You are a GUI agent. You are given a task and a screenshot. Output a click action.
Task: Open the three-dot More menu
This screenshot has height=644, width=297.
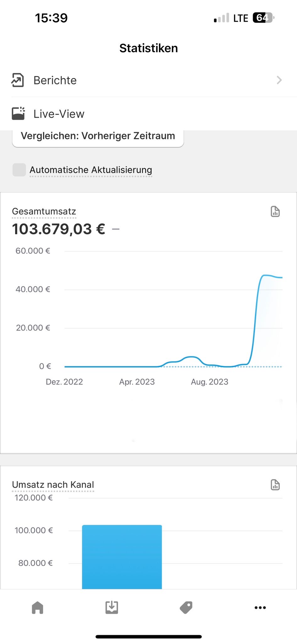(260, 608)
